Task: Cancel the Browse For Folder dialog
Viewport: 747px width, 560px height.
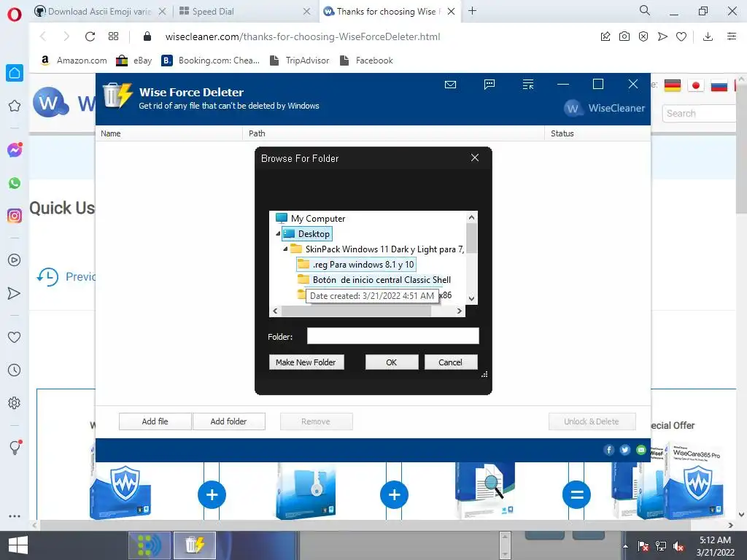Action: [451, 362]
